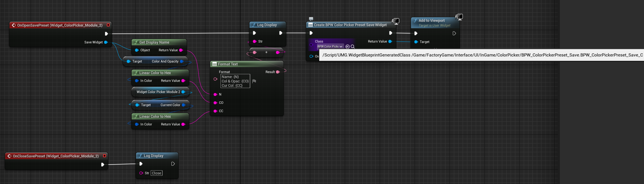Click Create Widget node's execution output pin

coord(390,33)
